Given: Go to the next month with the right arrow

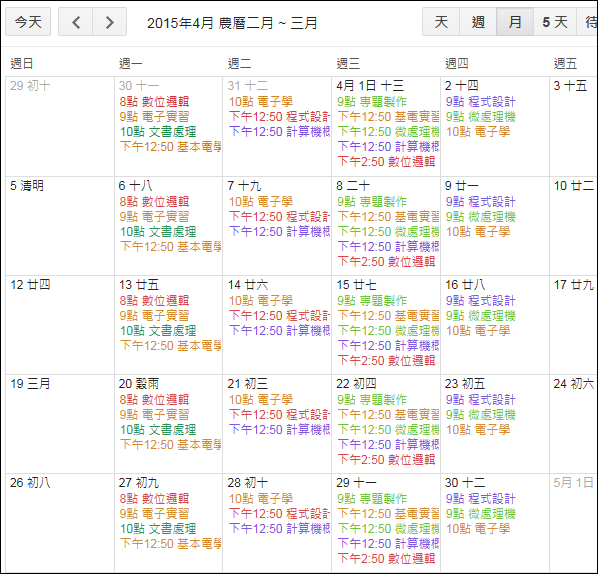Looking at the screenshot, I should 109,22.
